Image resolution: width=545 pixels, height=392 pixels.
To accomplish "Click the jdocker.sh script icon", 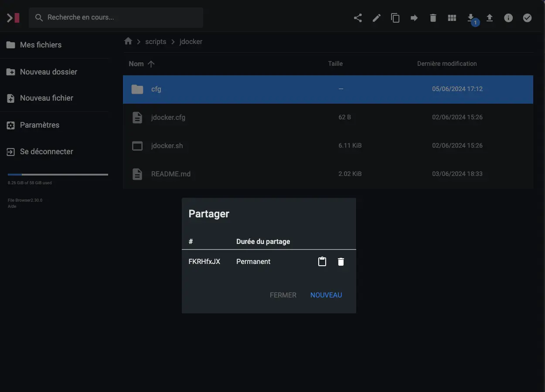I will pos(137,146).
